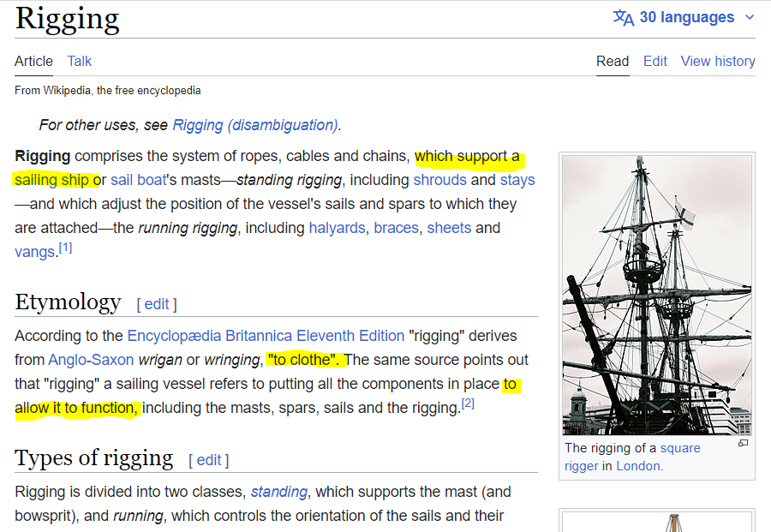Open the braces link
The width and height of the screenshot is (771, 532).
click(x=397, y=228)
